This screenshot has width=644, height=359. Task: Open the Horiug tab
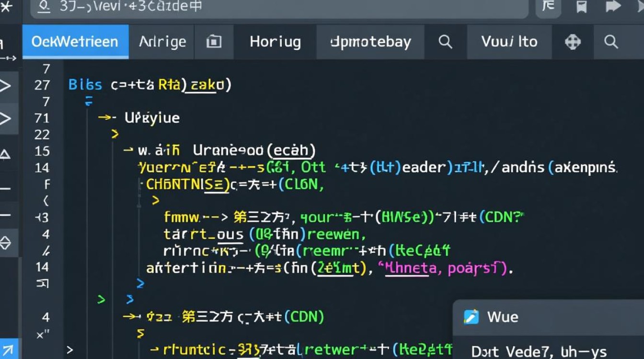(275, 42)
